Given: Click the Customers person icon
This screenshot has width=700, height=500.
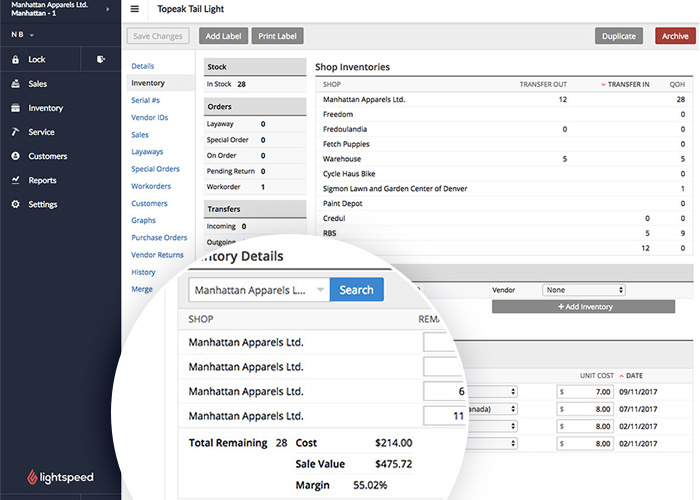Looking at the screenshot, I should pyautogui.click(x=15, y=156).
